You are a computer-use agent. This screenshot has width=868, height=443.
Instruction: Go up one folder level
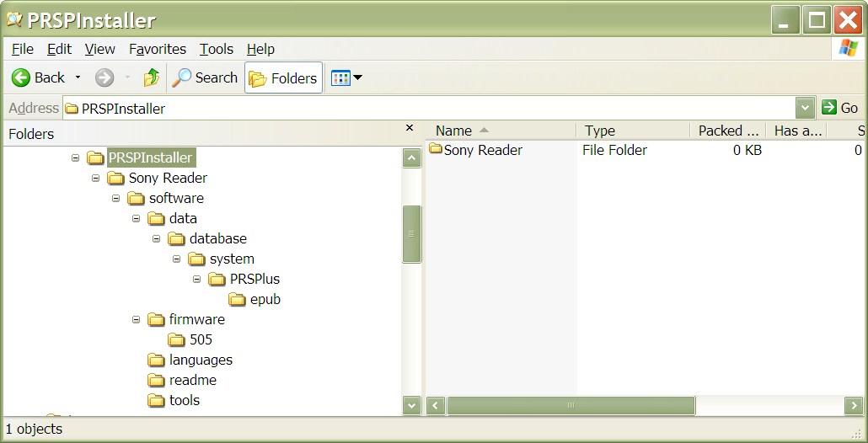152,78
